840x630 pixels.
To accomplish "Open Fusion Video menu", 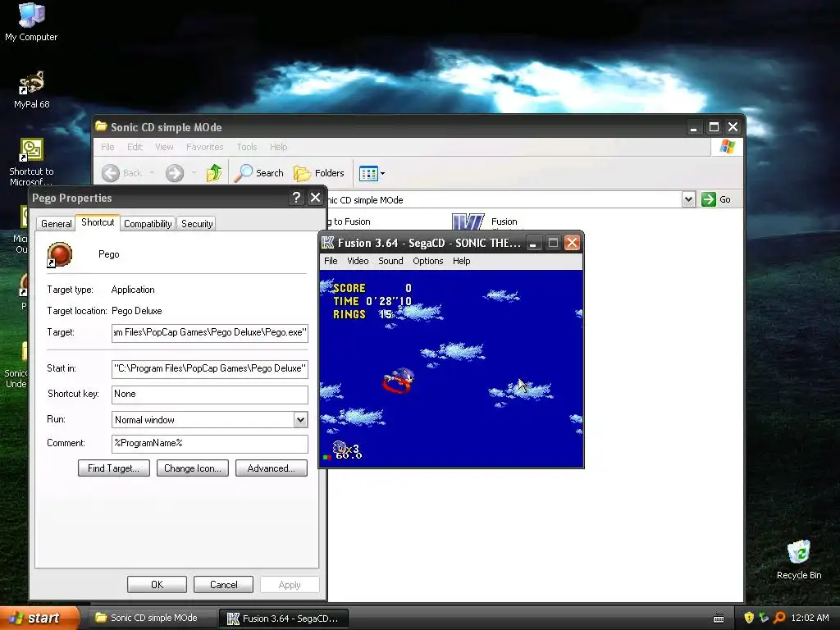I will [358, 261].
